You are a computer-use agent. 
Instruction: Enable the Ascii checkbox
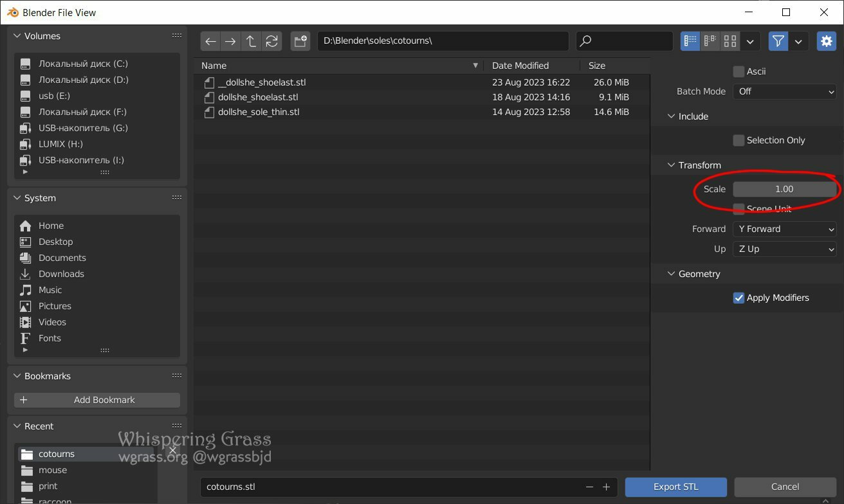point(738,71)
